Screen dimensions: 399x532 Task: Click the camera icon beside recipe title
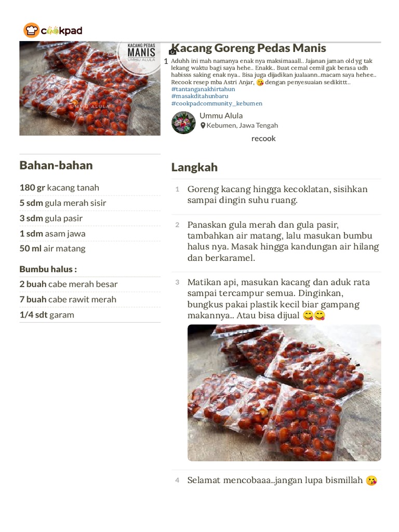tap(173, 51)
